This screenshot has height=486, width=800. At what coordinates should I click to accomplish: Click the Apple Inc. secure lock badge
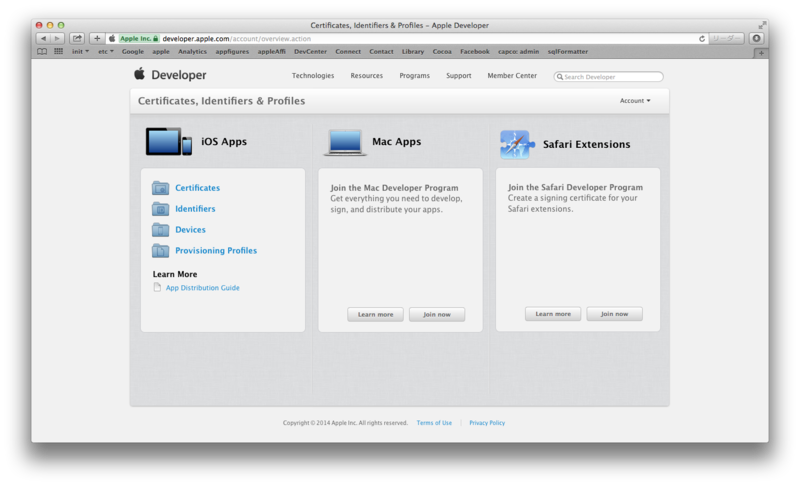point(139,39)
